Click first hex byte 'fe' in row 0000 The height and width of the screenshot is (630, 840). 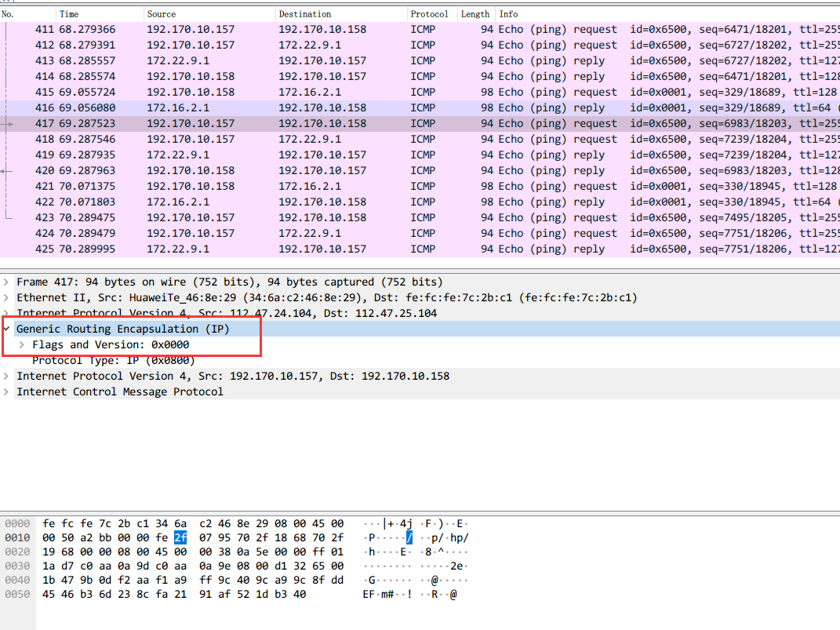(x=49, y=523)
